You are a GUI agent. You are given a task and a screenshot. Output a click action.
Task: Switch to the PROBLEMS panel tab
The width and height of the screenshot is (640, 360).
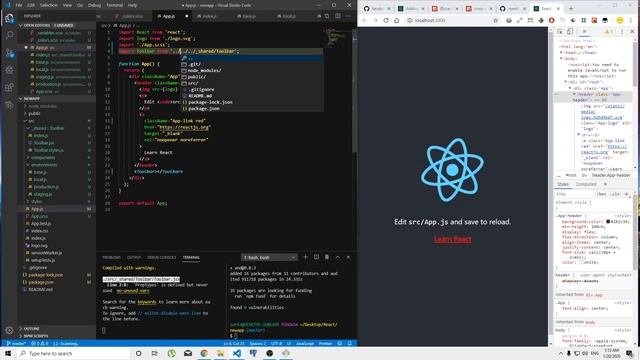coord(111,258)
